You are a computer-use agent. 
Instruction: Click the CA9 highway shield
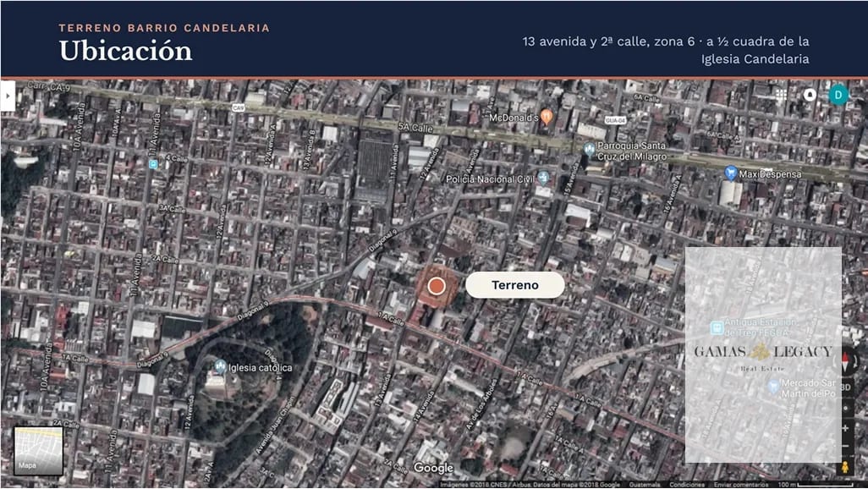239,107
